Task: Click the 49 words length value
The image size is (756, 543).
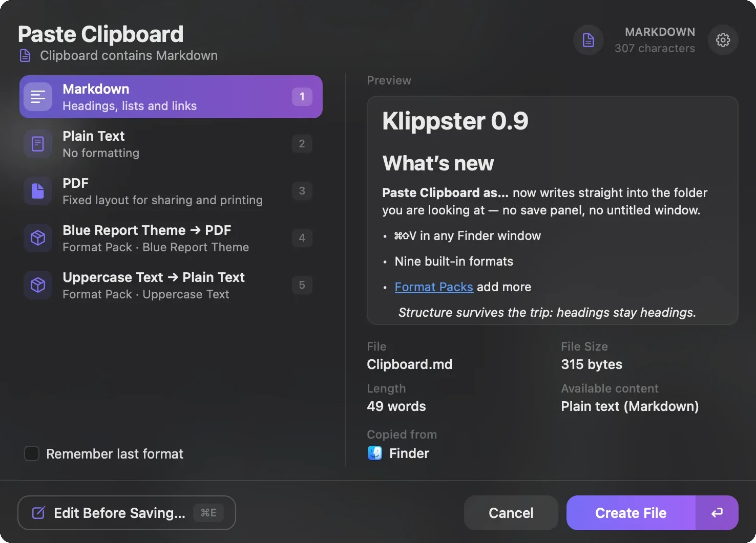Action: pos(396,406)
